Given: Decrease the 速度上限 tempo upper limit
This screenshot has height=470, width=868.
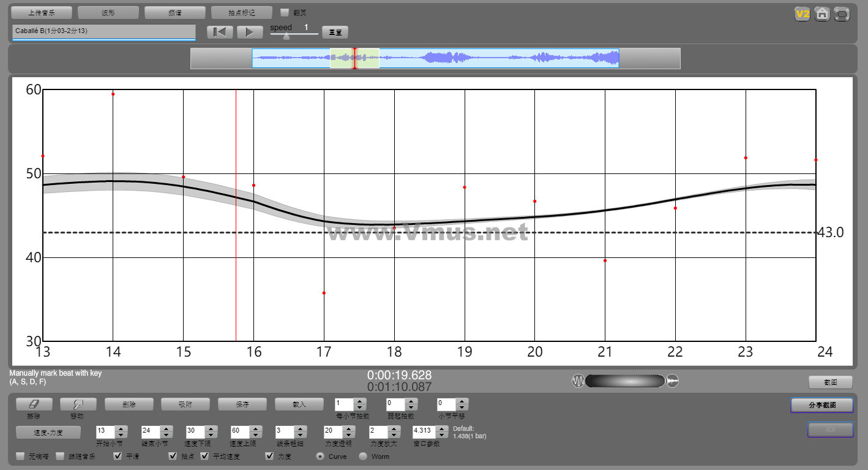Looking at the screenshot, I should coord(256,435).
